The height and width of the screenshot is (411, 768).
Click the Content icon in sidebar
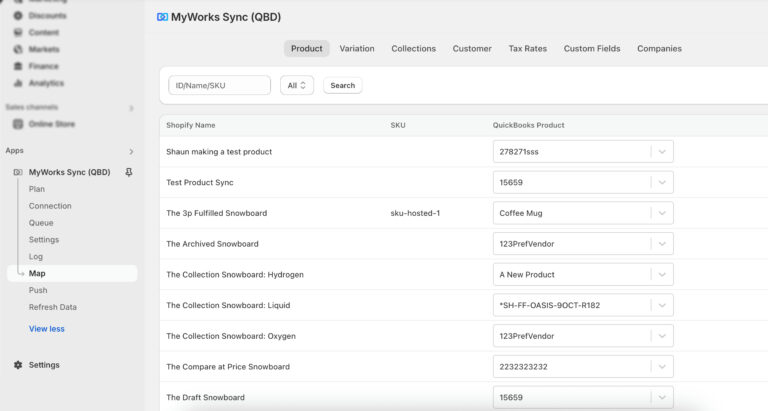click(18, 32)
